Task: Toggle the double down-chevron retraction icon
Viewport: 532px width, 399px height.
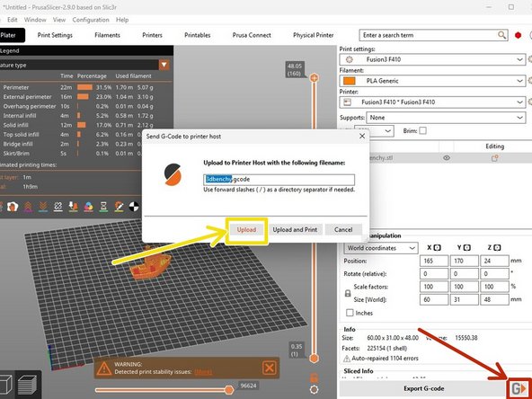Action: click(x=43, y=207)
